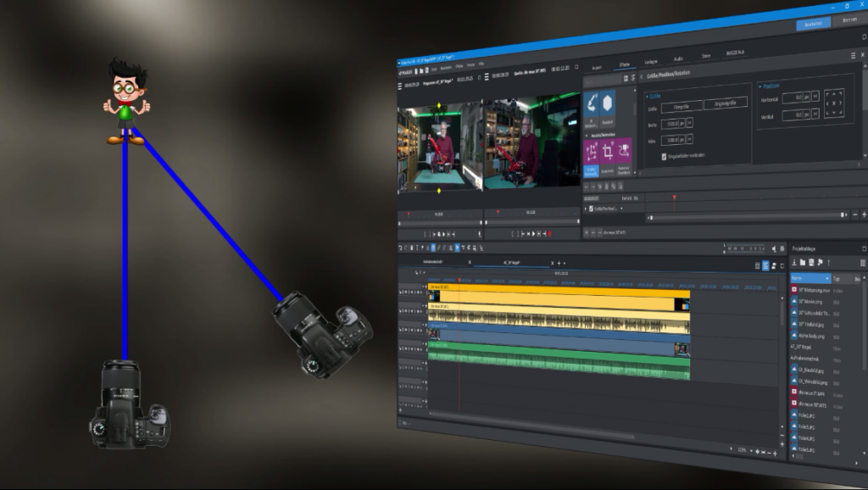Open the Kamera/Zoomfahrt effect tile
Image resolution: width=868 pixels, height=490 pixels.
(623, 156)
